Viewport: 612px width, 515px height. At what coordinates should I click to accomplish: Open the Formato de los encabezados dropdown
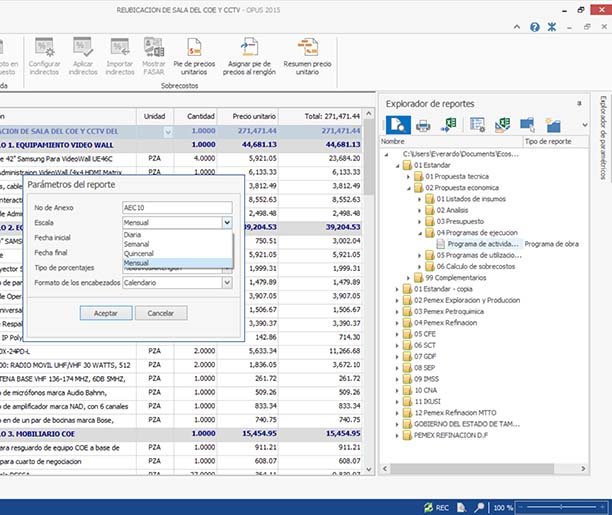(x=227, y=283)
